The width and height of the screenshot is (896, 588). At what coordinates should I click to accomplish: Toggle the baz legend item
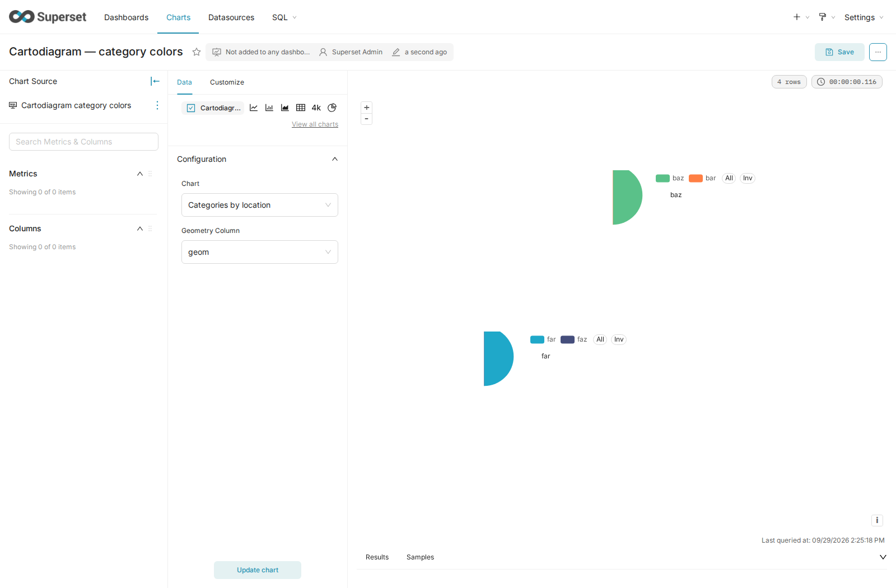tap(670, 178)
